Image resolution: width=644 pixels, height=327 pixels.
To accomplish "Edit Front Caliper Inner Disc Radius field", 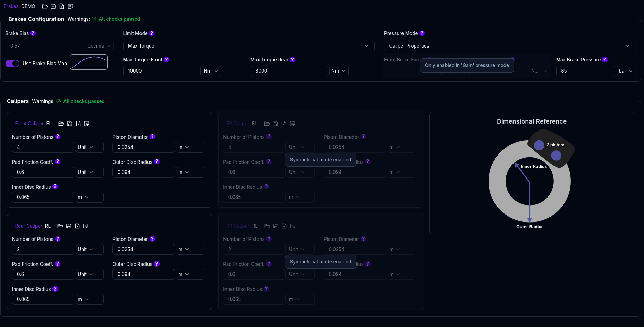I will 43,197.
